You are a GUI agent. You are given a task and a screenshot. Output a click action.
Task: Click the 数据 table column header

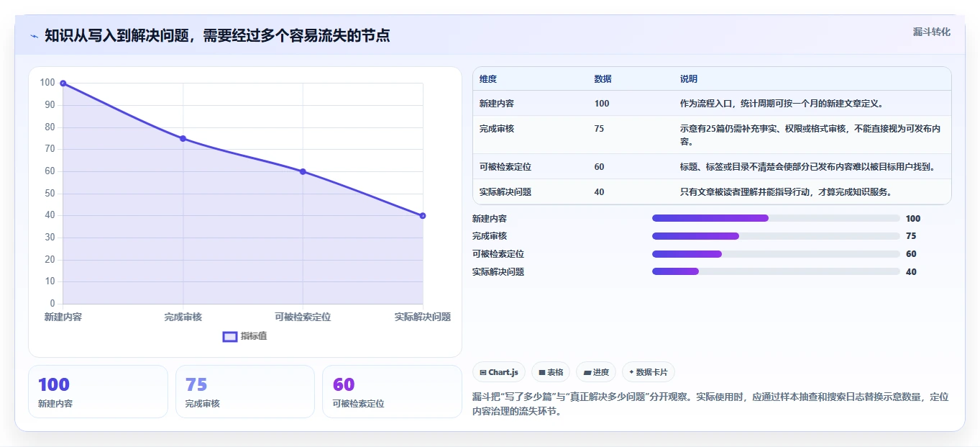click(x=603, y=79)
